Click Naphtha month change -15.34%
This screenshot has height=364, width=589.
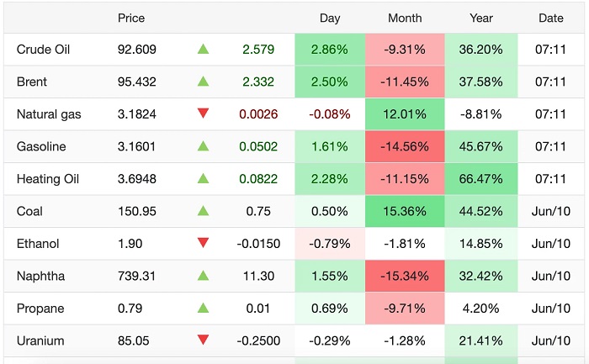point(405,277)
